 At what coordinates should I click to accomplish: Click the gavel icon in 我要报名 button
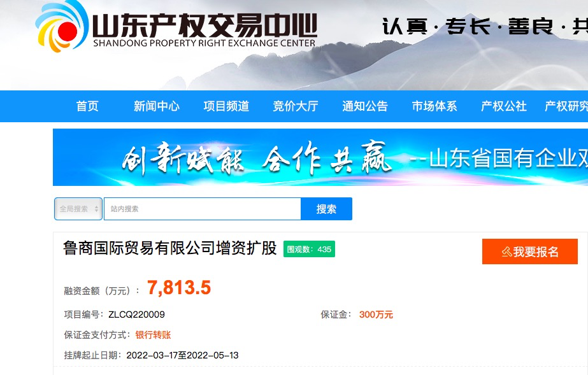pos(506,251)
